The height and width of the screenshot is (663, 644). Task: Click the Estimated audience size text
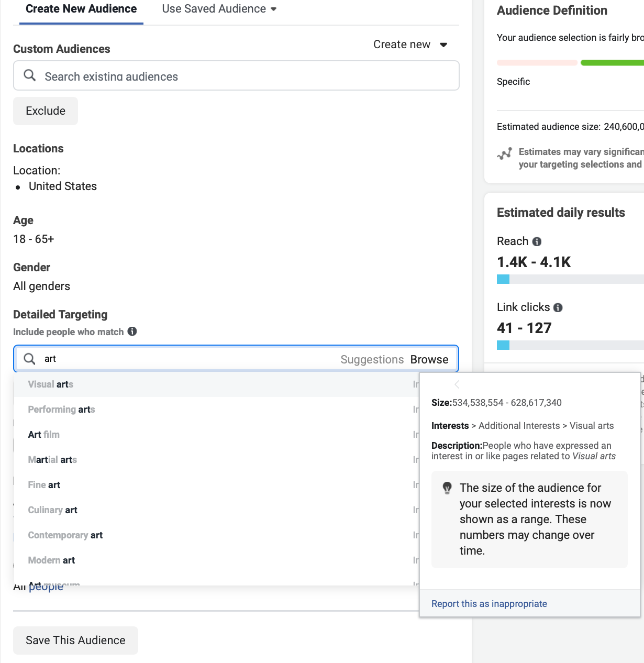pyautogui.click(x=570, y=127)
